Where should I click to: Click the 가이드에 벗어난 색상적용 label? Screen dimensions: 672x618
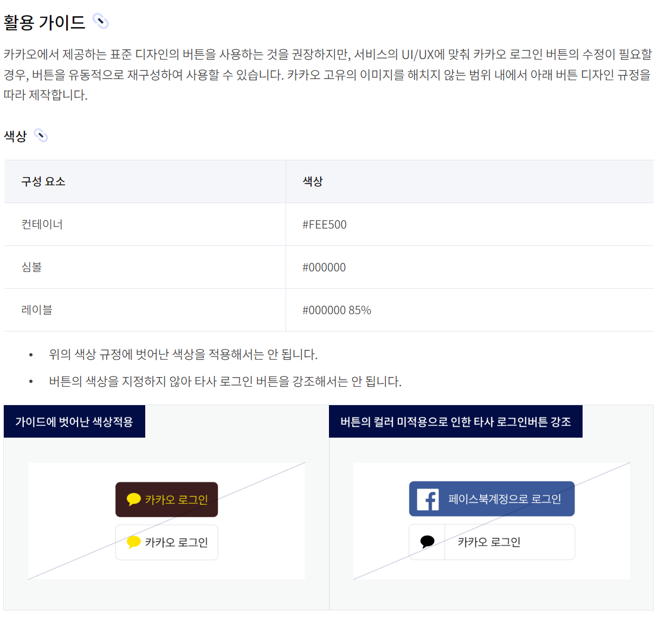[74, 421]
